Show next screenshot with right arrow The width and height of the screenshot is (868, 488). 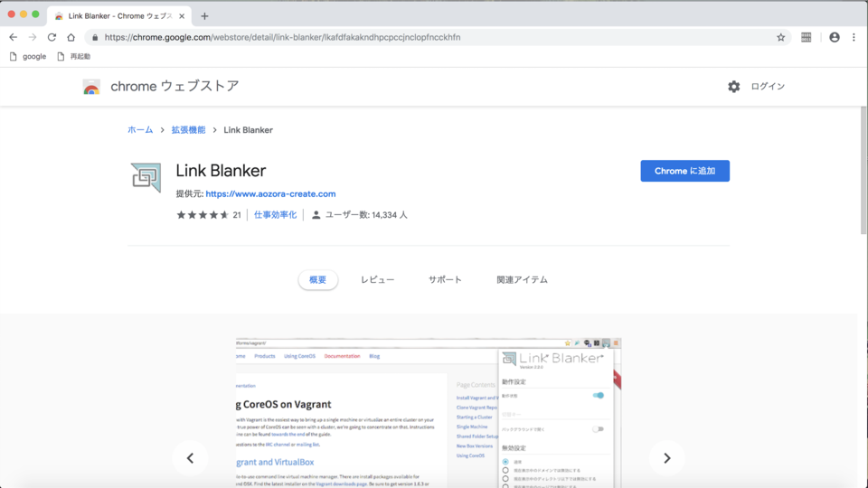pos(667,458)
